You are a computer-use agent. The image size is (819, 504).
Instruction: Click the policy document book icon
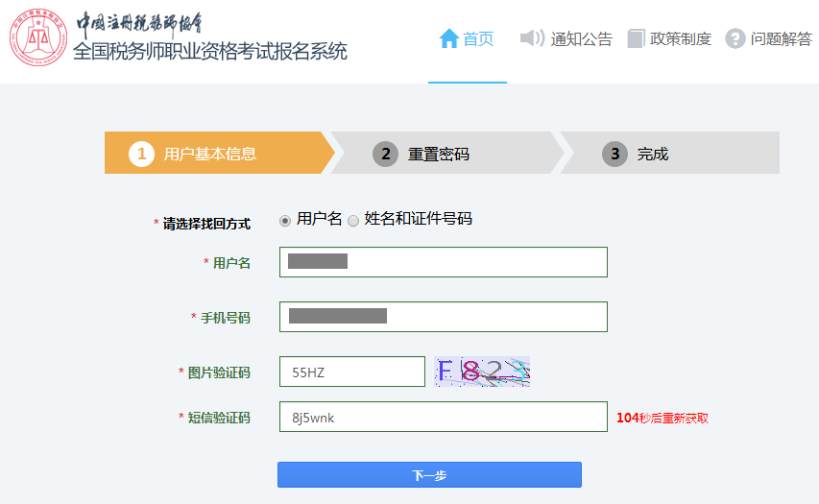tap(636, 38)
